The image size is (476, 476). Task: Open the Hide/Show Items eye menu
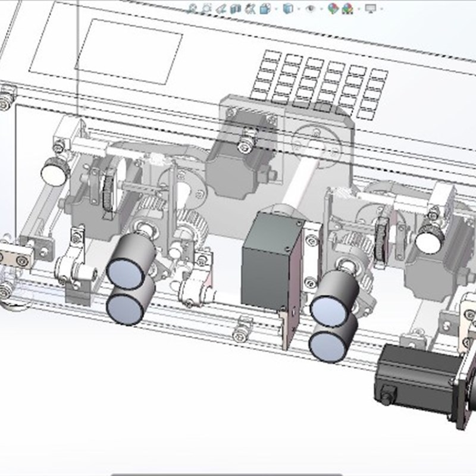311,8
